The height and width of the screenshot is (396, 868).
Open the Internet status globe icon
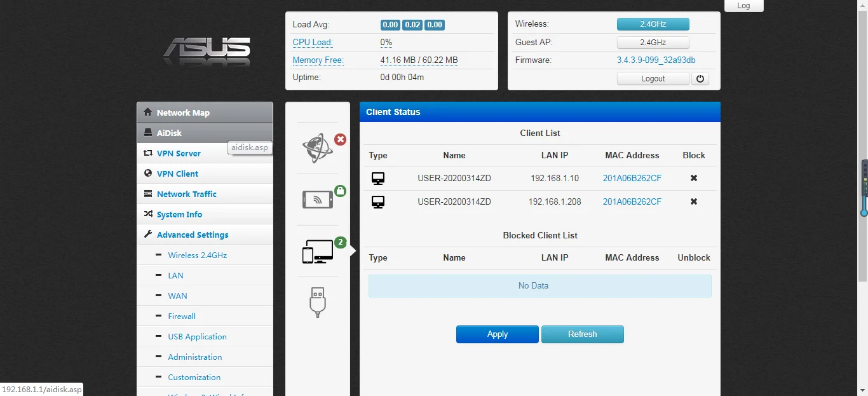click(x=317, y=149)
